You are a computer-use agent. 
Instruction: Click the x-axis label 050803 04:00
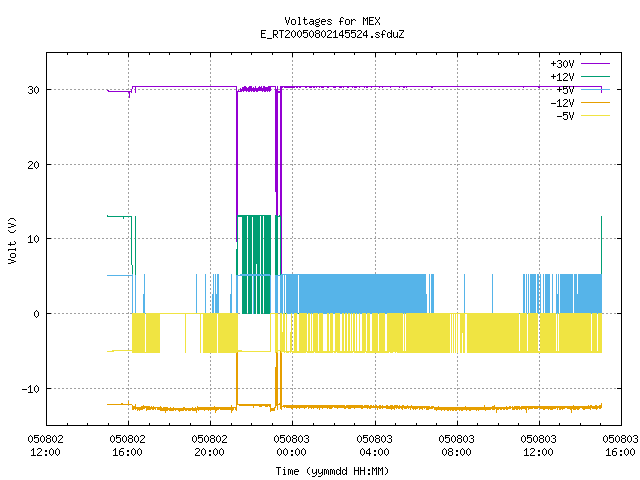click(x=374, y=446)
